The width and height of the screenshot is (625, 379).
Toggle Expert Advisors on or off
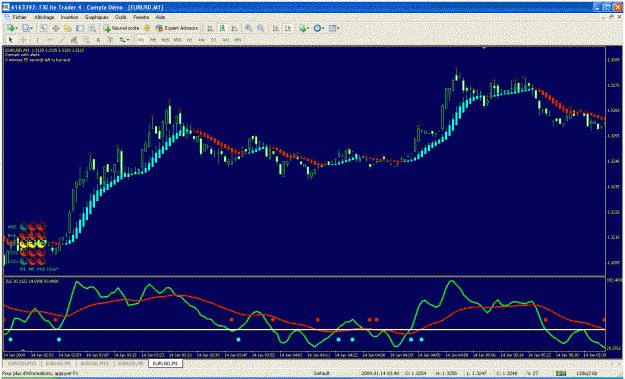[177, 28]
